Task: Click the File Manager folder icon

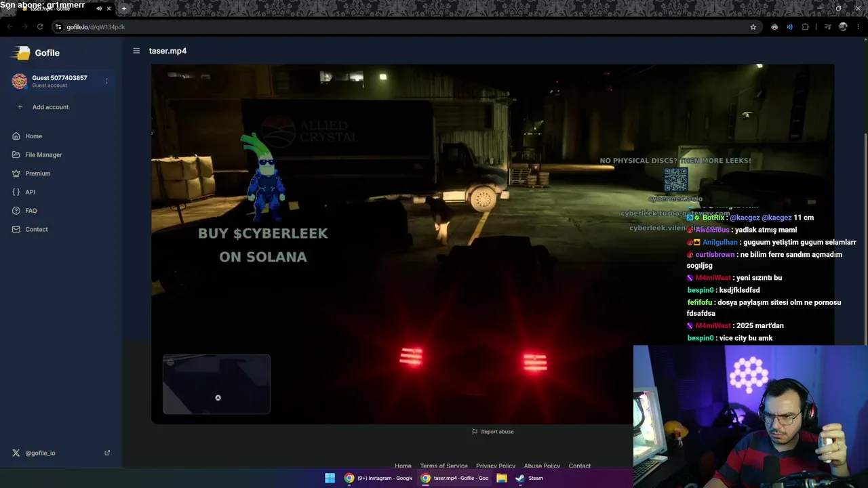Action: (16, 155)
